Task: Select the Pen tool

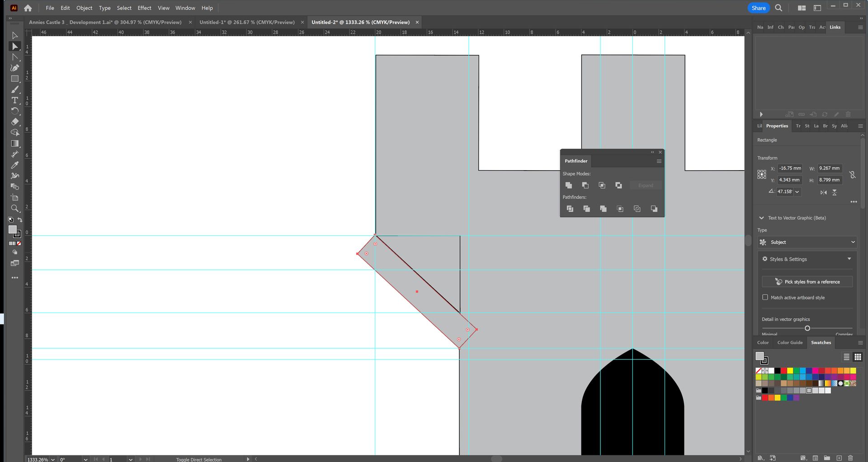Action: (x=14, y=68)
